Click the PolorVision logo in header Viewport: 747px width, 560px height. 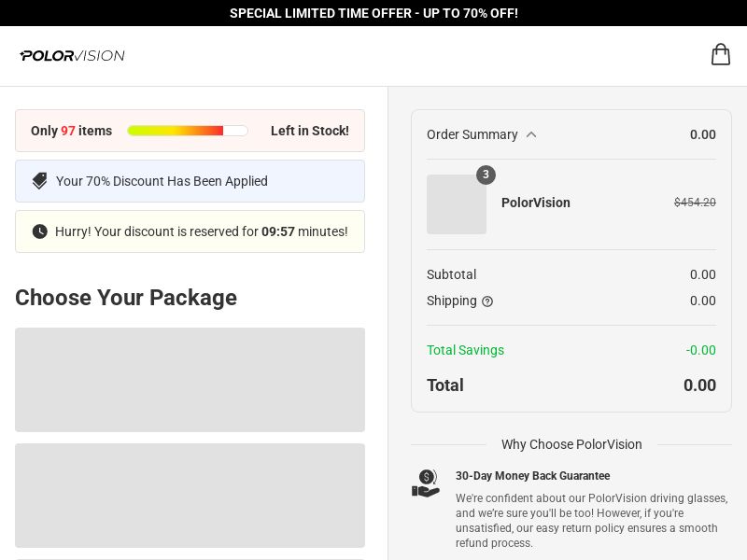point(72,56)
